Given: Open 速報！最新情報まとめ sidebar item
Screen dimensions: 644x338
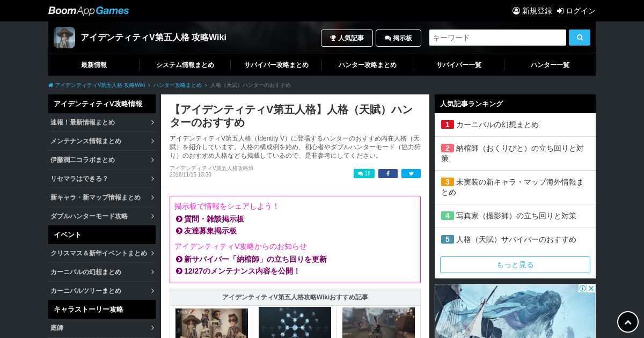Looking at the screenshot, I should [x=102, y=122].
